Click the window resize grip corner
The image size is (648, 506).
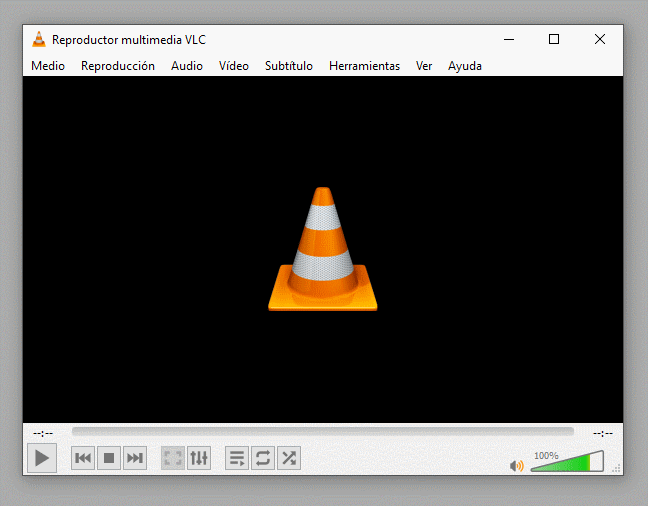616,468
